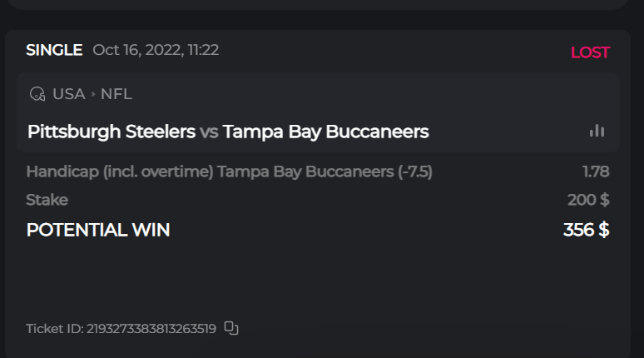Select the Tampa Bay Buccaneers team name

(x=325, y=132)
